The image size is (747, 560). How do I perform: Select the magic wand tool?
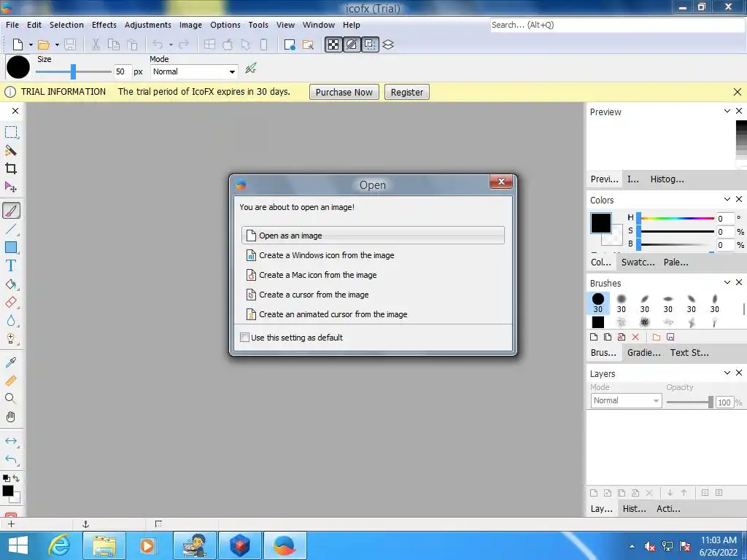click(11, 150)
